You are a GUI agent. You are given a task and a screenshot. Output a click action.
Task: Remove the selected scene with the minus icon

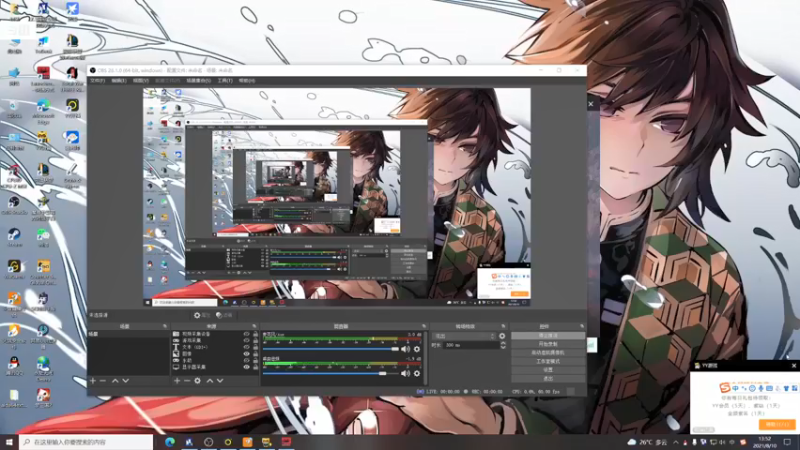pos(103,381)
